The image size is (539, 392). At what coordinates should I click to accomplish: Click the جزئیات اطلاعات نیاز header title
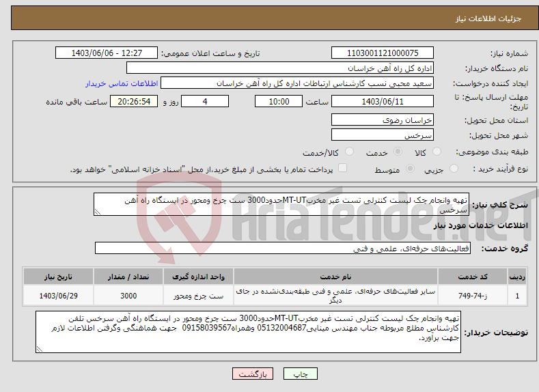(x=488, y=18)
